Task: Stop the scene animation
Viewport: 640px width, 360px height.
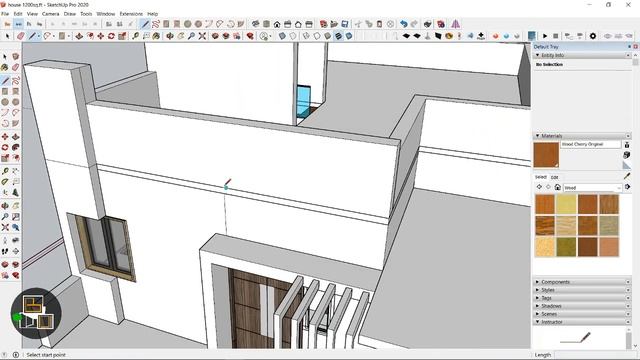Action: click(x=556, y=36)
